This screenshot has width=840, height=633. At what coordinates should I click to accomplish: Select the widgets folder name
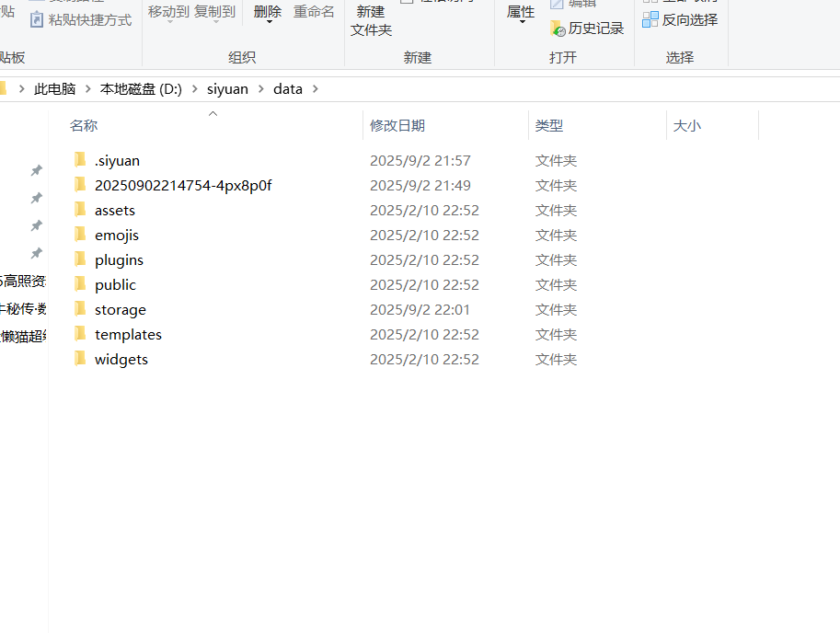121,360
